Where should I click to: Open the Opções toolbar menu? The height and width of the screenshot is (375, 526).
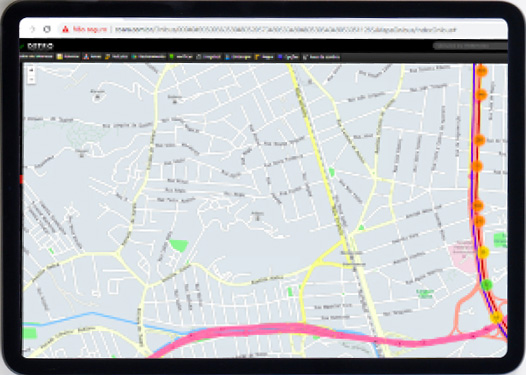tap(288, 57)
